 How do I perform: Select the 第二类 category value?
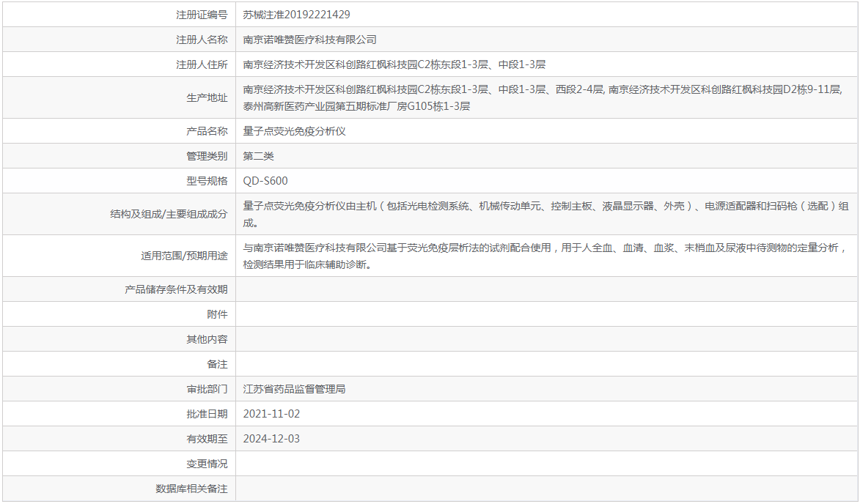258,156
